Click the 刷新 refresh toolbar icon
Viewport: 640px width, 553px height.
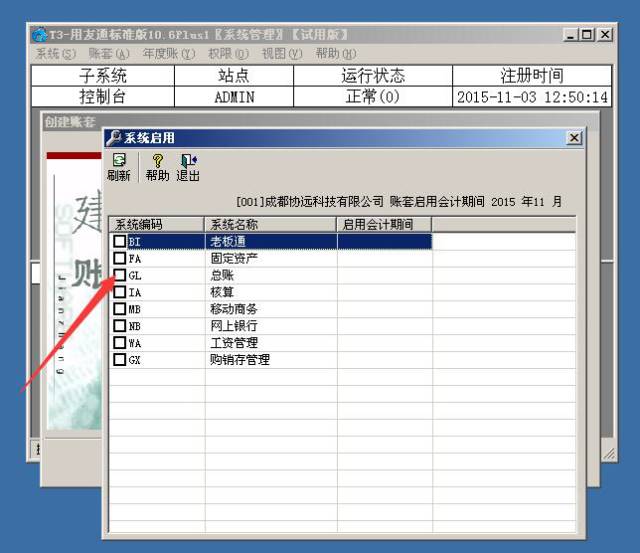pyautogui.click(x=119, y=167)
